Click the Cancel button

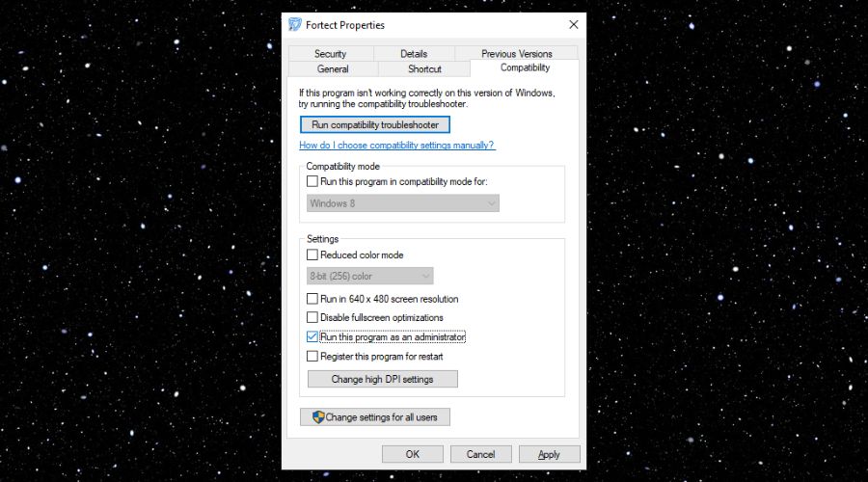pos(480,454)
